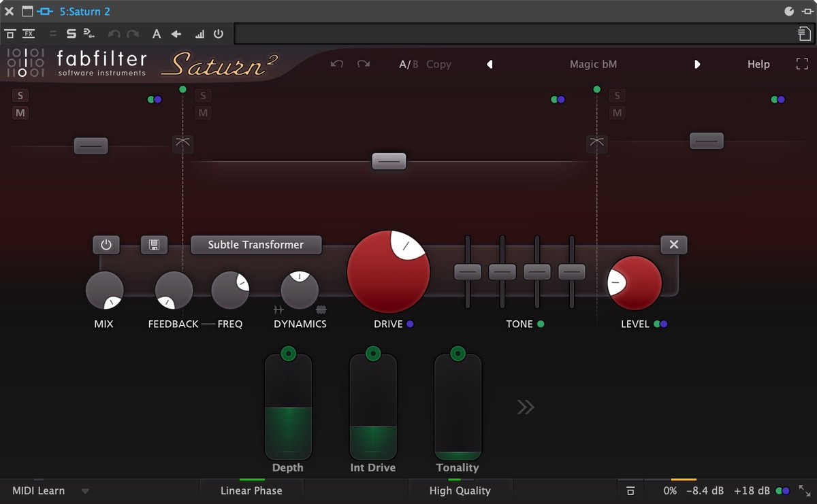
Task: Open the MIDI Learn dropdown arrow
Action: click(85, 491)
